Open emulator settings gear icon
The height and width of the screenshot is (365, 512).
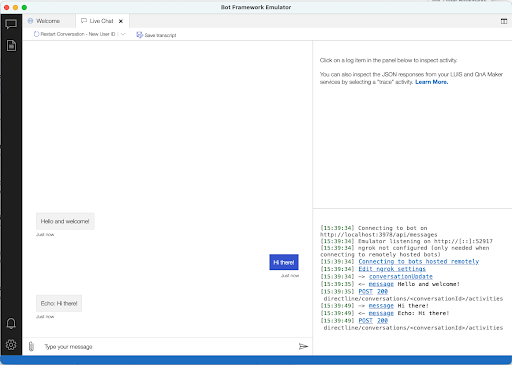(11, 345)
